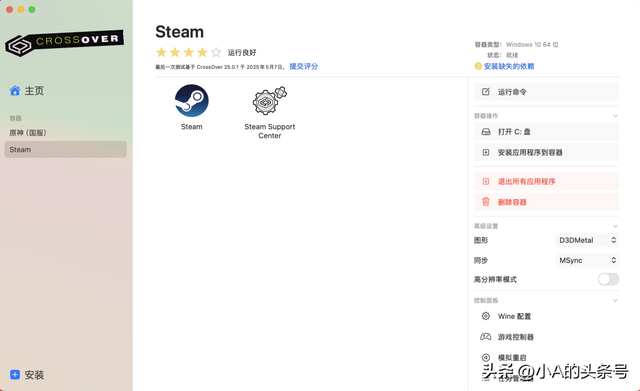The width and height of the screenshot is (640, 391).
Task: Click the 安装缺失的依赖 link
Action: click(509, 66)
